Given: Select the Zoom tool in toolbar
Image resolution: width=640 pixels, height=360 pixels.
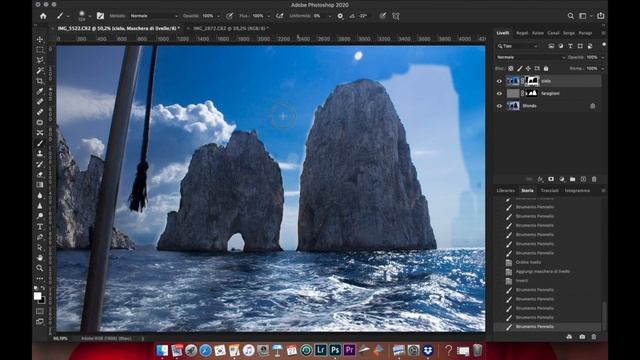Looking at the screenshot, I should coord(40,268).
